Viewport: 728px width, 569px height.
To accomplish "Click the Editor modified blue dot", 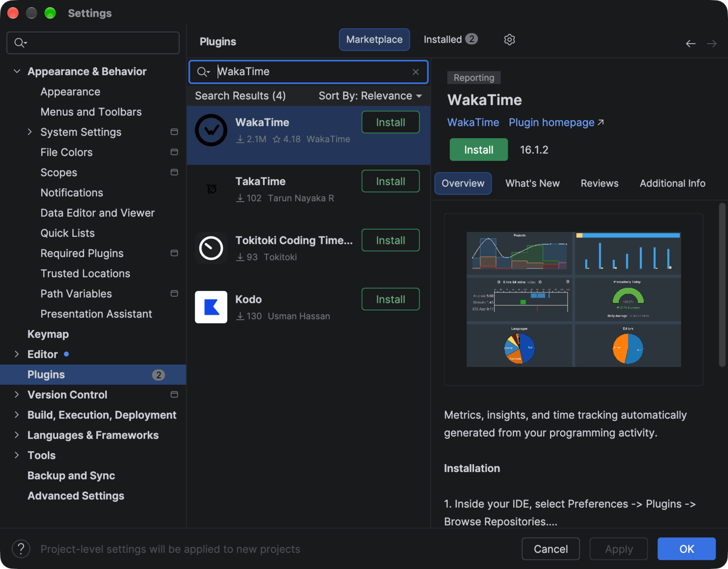I will tap(67, 354).
